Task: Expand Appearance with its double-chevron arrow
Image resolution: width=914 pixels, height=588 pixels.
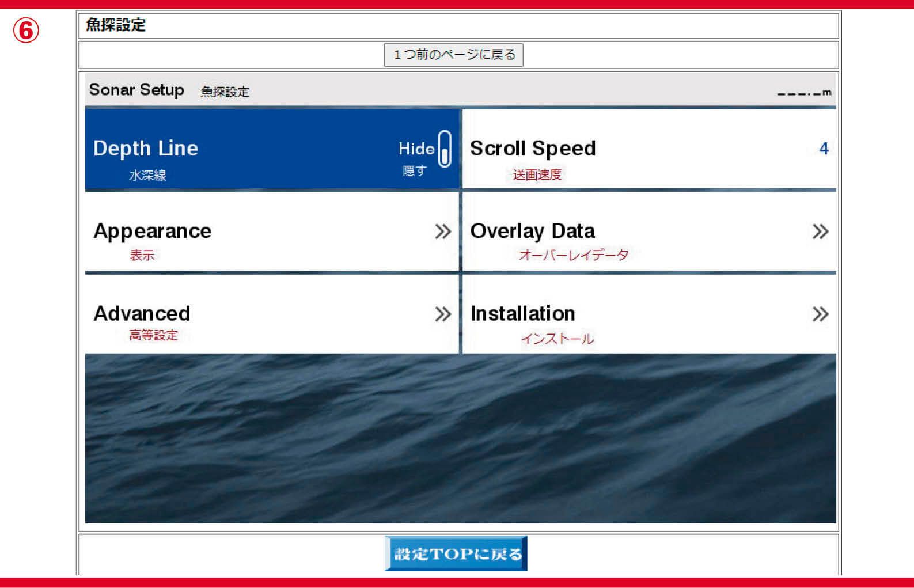Action: pyautogui.click(x=442, y=232)
